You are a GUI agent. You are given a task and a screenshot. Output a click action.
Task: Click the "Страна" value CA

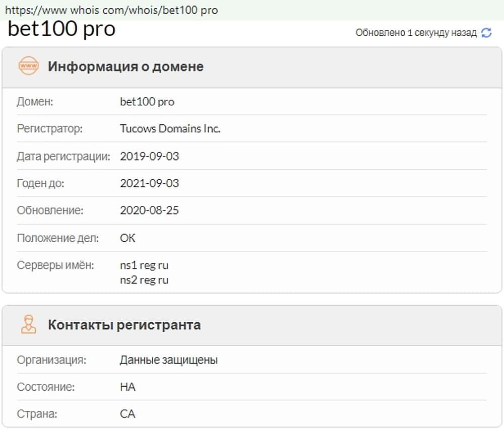pyautogui.click(x=128, y=414)
